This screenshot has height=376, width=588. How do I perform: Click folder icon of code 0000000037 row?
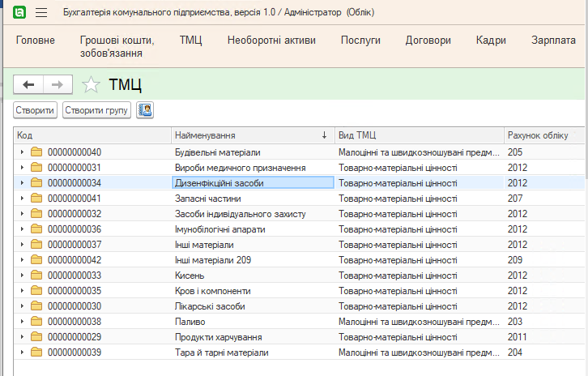pyautogui.click(x=36, y=244)
